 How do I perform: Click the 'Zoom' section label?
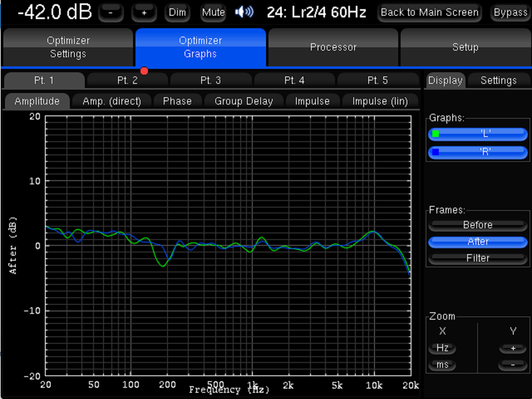(x=442, y=316)
